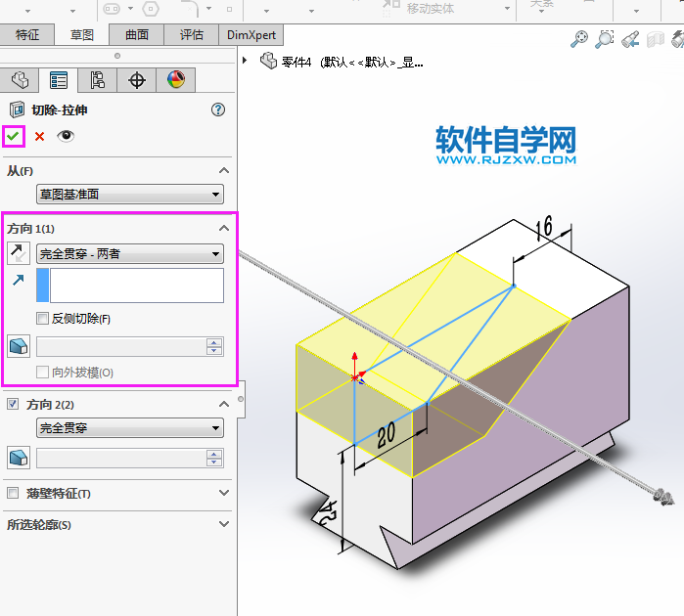The width and height of the screenshot is (684, 616).
Task: Switch to the 草图 tab
Action: [x=81, y=34]
